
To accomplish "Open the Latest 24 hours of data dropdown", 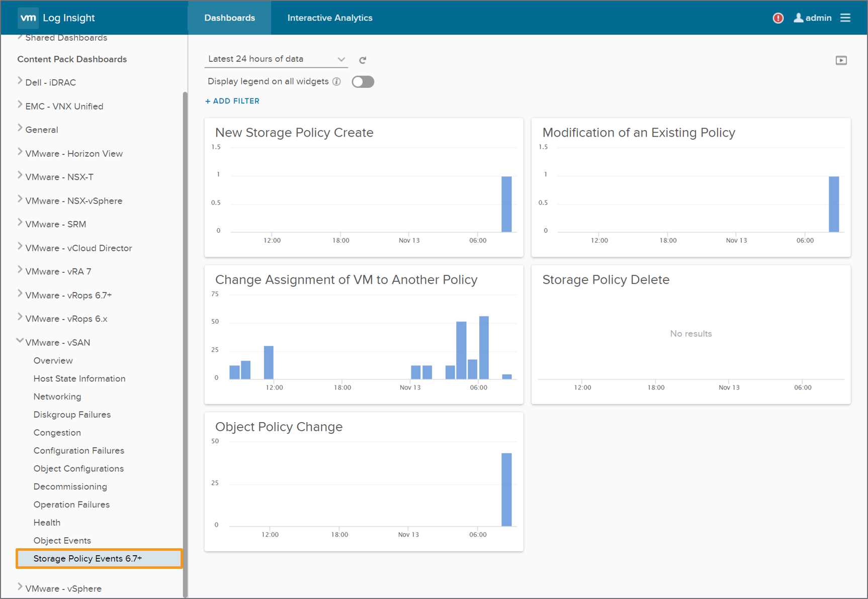I will point(276,59).
